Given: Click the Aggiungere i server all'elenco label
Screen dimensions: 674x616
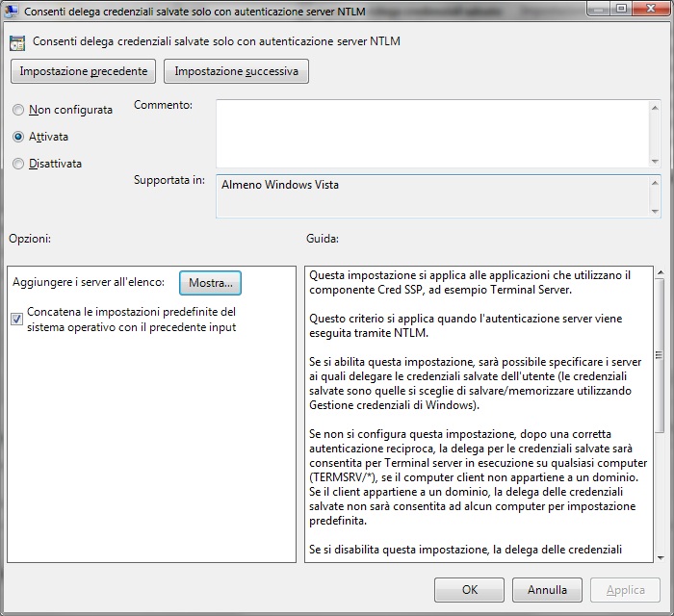Looking at the screenshot, I should [x=89, y=282].
